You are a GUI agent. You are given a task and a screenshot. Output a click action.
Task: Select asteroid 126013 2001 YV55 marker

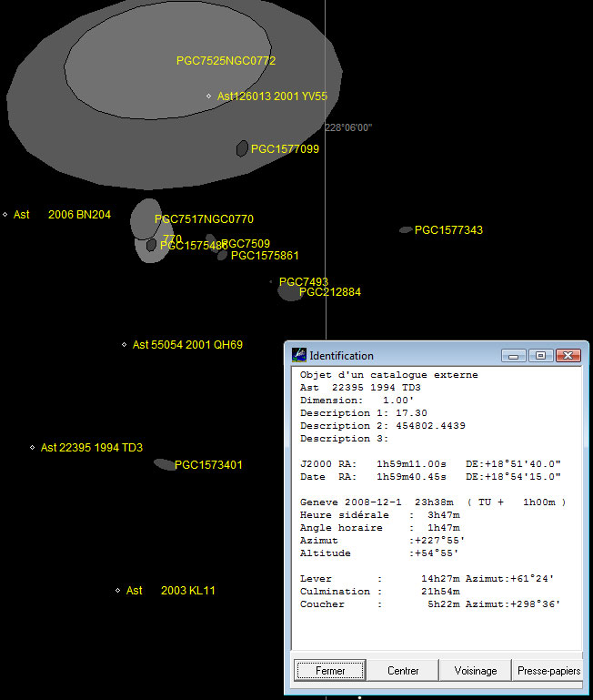point(209,96)
